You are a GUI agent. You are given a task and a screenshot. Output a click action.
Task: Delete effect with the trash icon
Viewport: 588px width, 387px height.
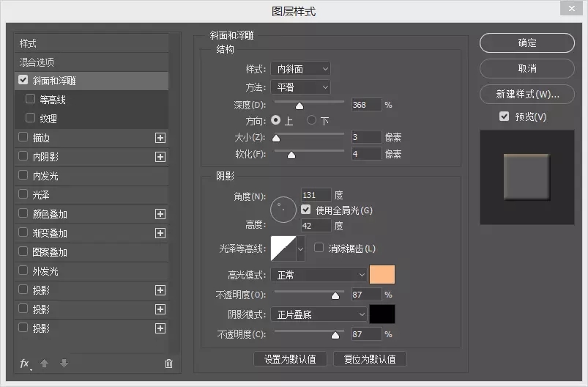[168, 364]
